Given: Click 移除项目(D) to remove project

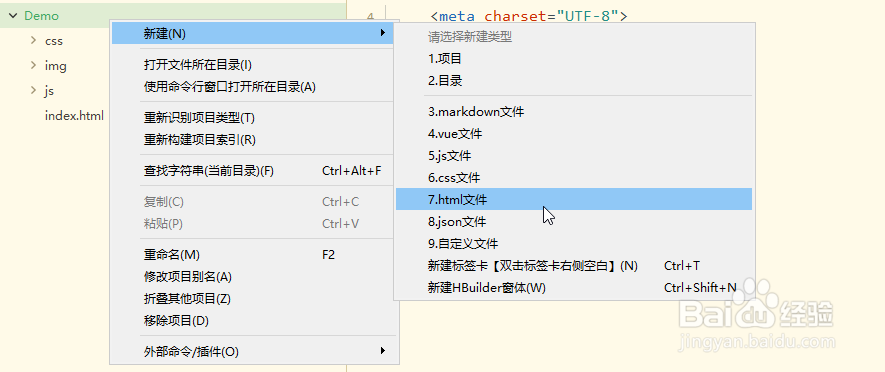Looking at the screenshot, I should point(254,321).
